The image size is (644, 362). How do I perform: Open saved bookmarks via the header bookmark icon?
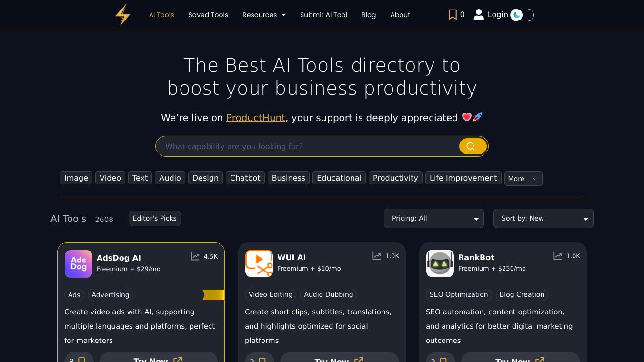[x=453, y=14]
